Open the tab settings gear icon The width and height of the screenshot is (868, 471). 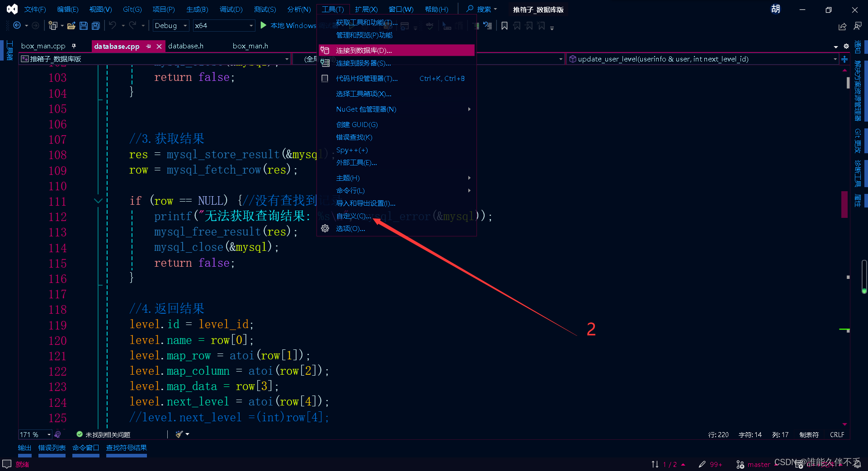point(846,46)
